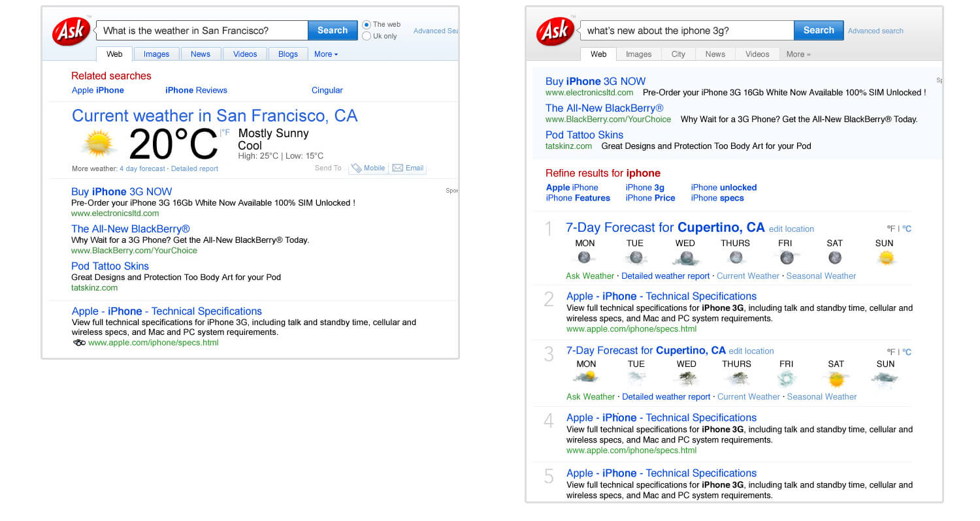This screenshot has width=980, height=521.
Task: Switch to °F in result 3 forecast
Action: [891, 352]
